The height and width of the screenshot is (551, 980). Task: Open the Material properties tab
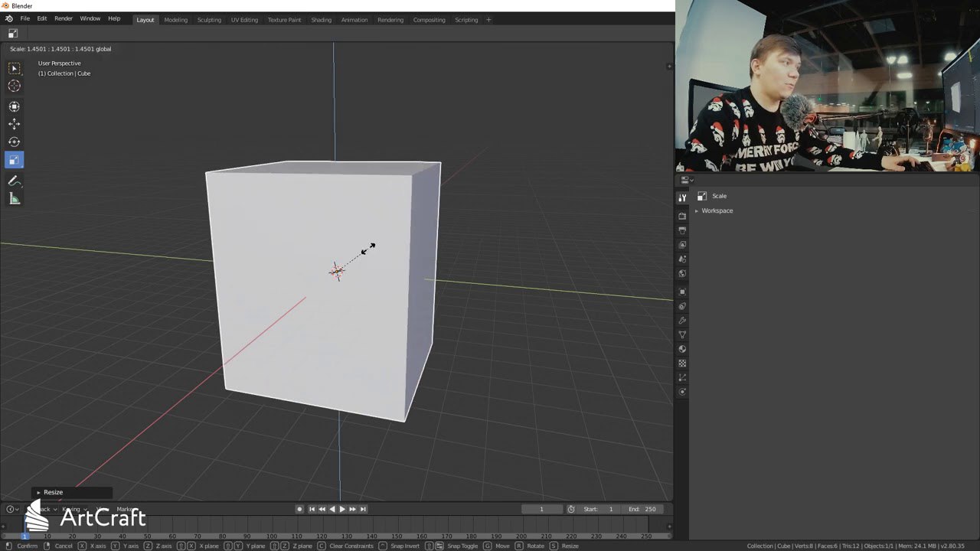[x=682, y=349]
